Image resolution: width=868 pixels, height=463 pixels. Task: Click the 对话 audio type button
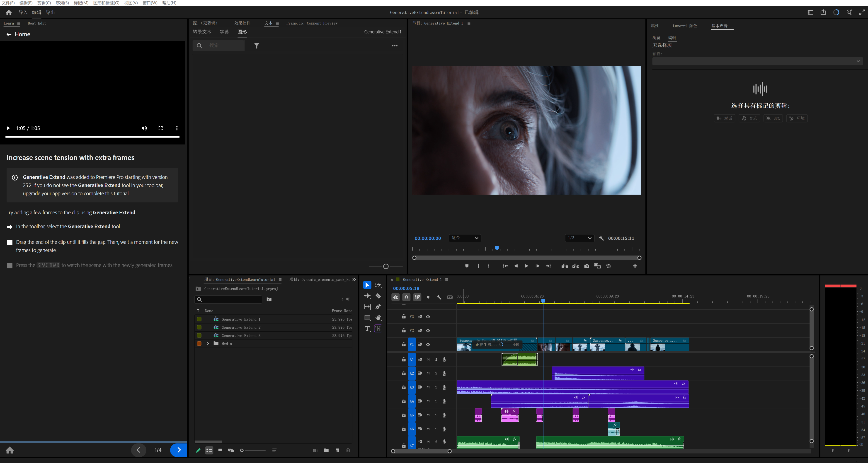[x=724, y=118]
